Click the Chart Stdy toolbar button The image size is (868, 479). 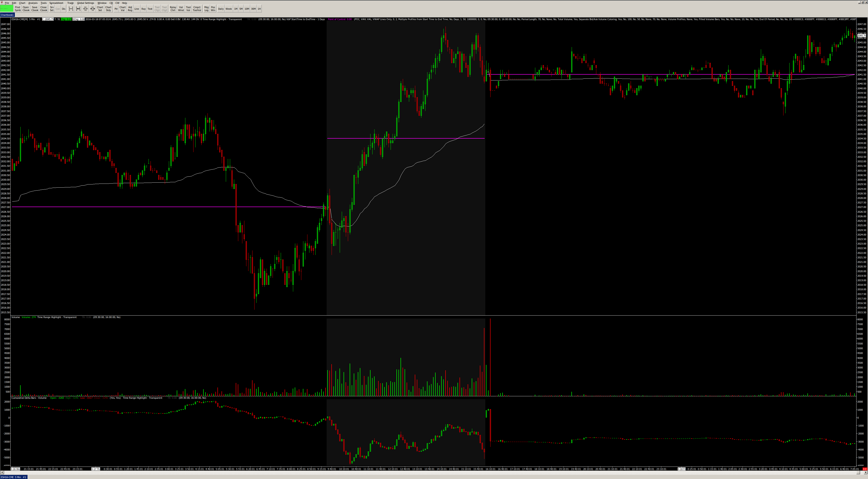pyautogui.click(x=108, y=9)
